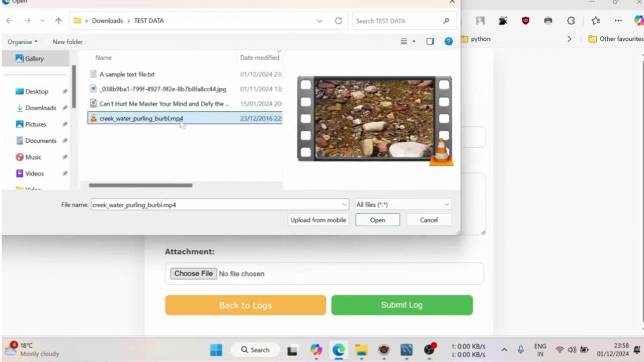This screenshot has width=644, height=362.
Task: Open the Organise menu
Action: (x=22, y=42)
